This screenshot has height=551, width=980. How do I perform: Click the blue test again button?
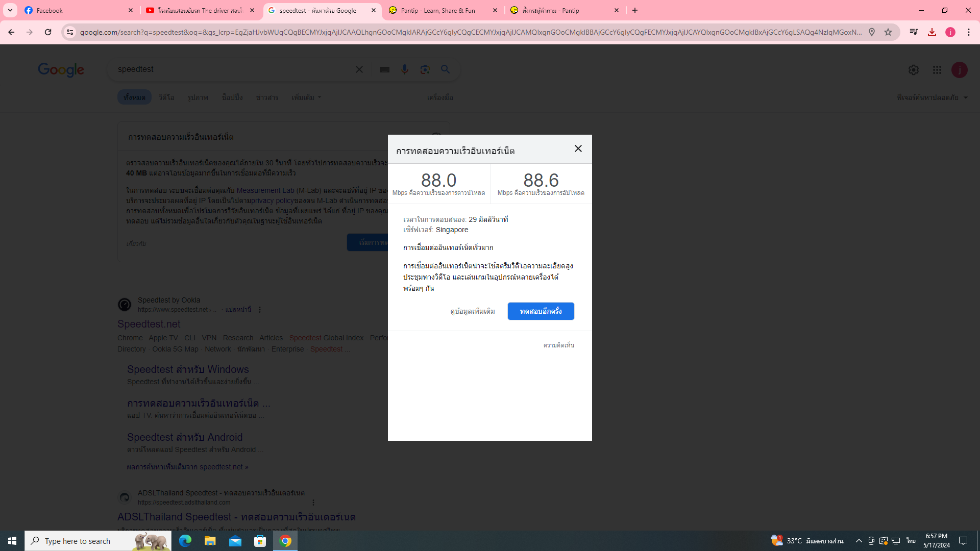coord(541,311)
